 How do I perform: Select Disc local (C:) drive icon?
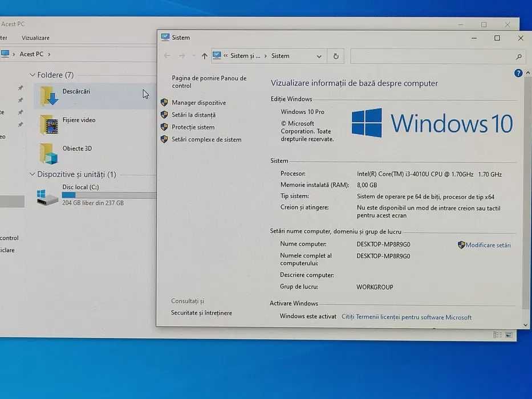click(x=47, y=197)
